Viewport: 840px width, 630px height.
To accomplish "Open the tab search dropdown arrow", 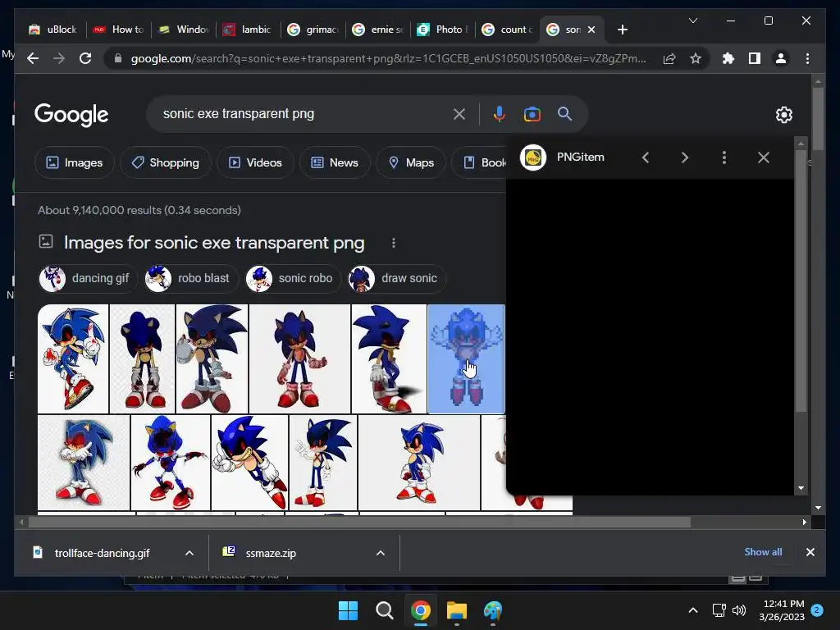I will pyautogui.click(x=692, y=21).
